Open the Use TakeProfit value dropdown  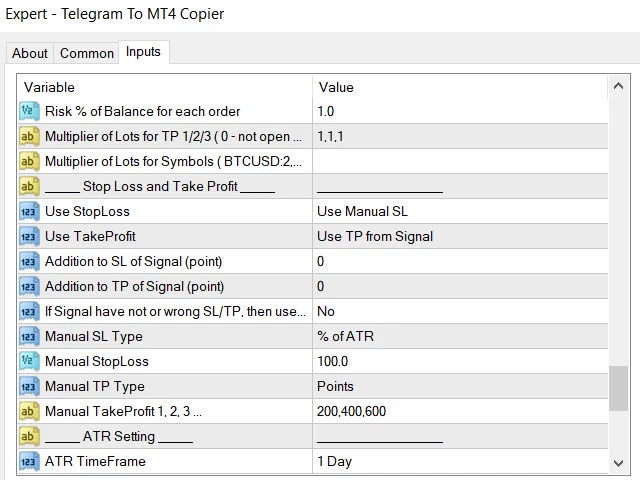(x=460, y=236)
